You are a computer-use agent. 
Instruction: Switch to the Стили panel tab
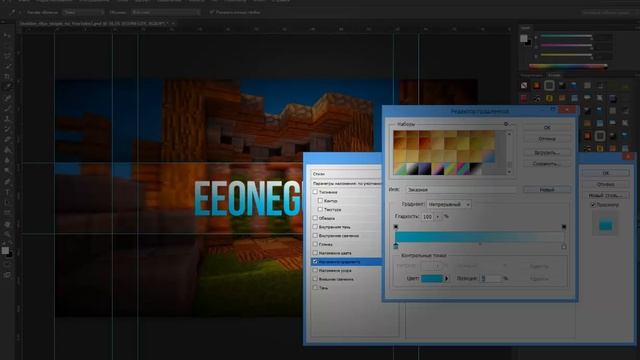coord(554,75)
